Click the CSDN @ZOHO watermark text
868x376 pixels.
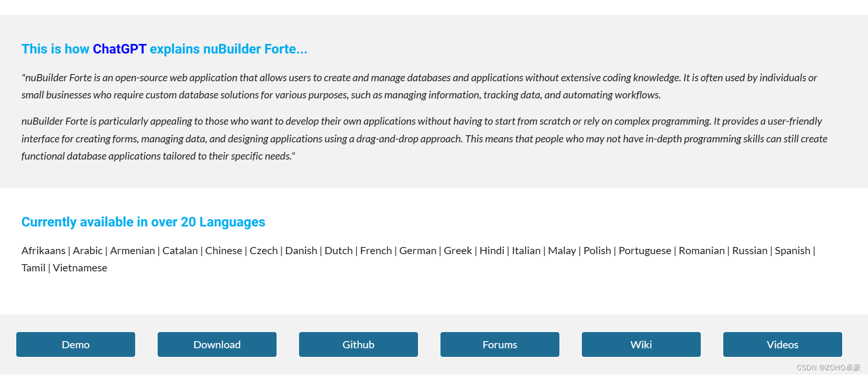[x=828, y=368]
